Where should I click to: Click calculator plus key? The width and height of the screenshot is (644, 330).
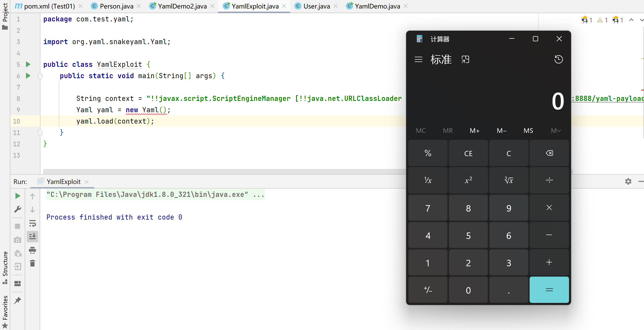tap(549, 262)
